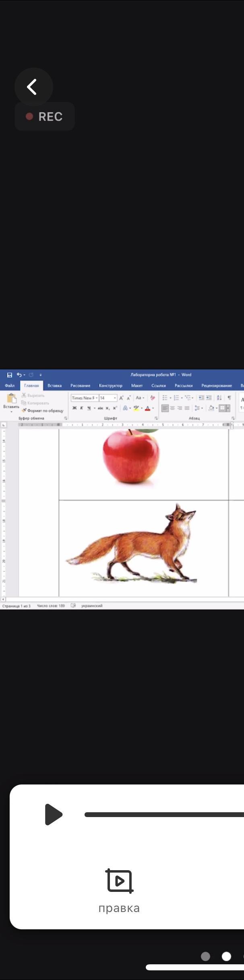Click the increase indent icon

pyautogui.click(x=209, y=398)
